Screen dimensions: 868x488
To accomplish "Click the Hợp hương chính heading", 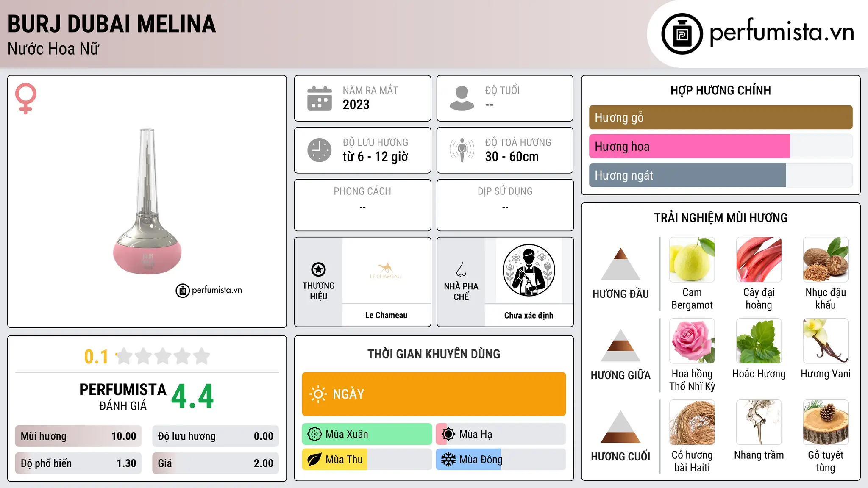I will pyautogui.click(x=721, y=90).
